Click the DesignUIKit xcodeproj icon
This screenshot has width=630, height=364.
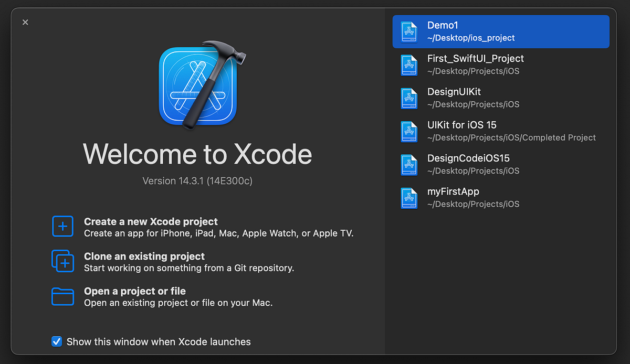[409, 98]
